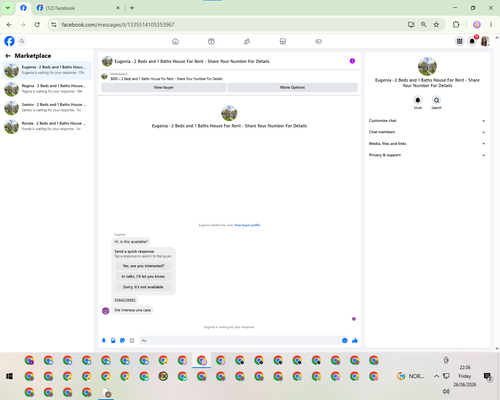The width and height of the screenshot is (500, 400).
Task: Open the Facebook logo home link
Action: (x=9, y=41)
